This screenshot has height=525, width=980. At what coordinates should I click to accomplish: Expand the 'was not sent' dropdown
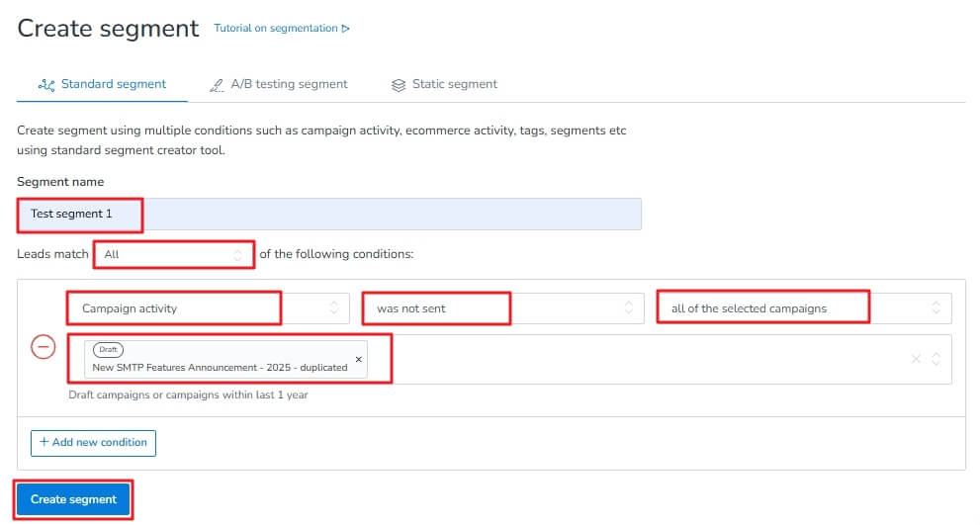coord(500,308)
